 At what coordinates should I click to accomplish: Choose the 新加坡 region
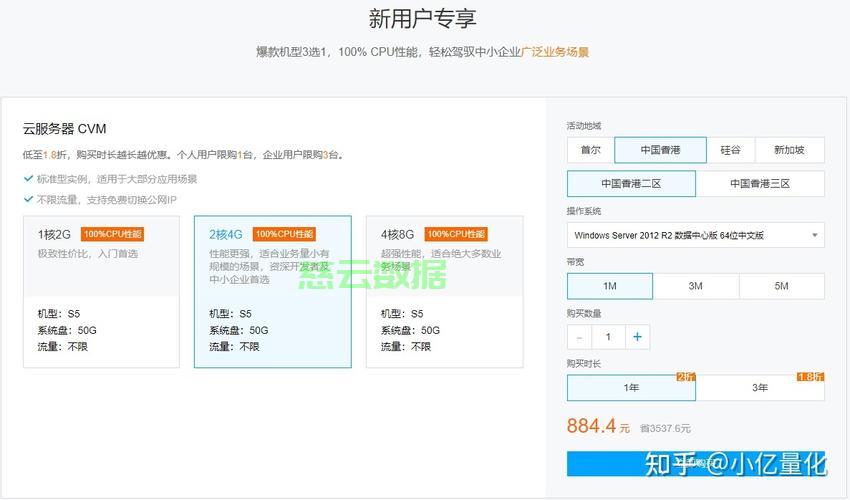[789, 150]
